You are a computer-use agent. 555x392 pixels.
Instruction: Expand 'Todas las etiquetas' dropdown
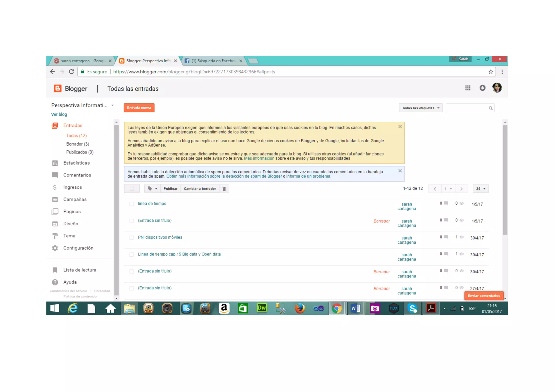[421, 108]
